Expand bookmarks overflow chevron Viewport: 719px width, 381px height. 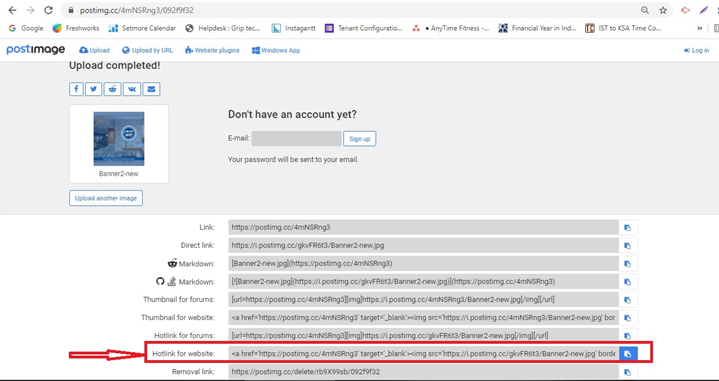(x=700, y=28)
